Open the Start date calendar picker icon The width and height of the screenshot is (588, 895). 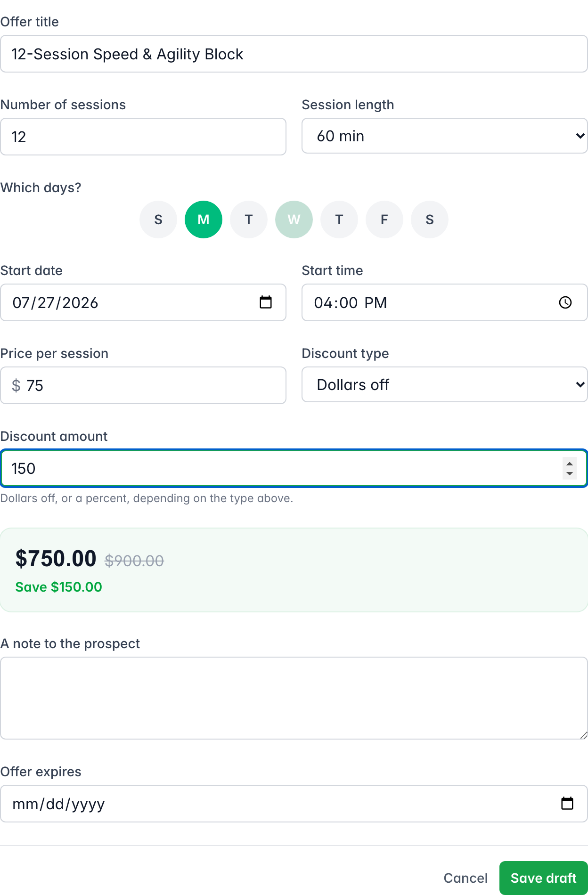point(266,302)
